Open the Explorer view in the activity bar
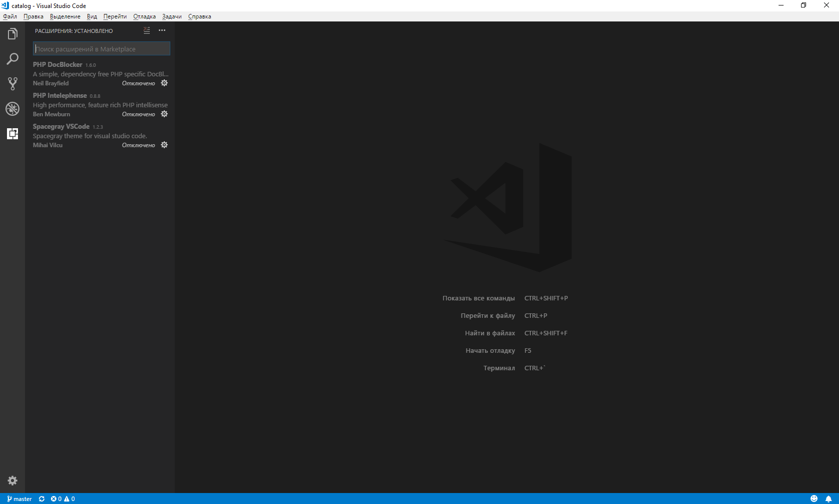839x504 pixels. (x=12, y=33)
